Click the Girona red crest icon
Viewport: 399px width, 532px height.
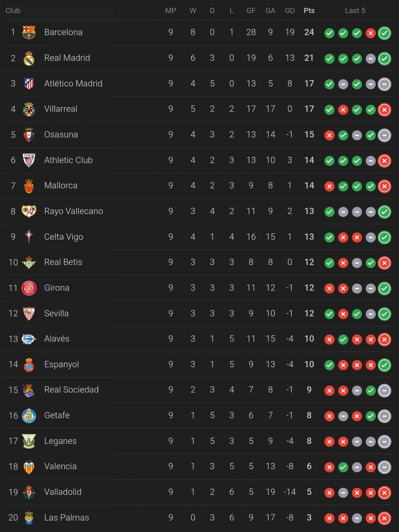(x=29, y=288)
